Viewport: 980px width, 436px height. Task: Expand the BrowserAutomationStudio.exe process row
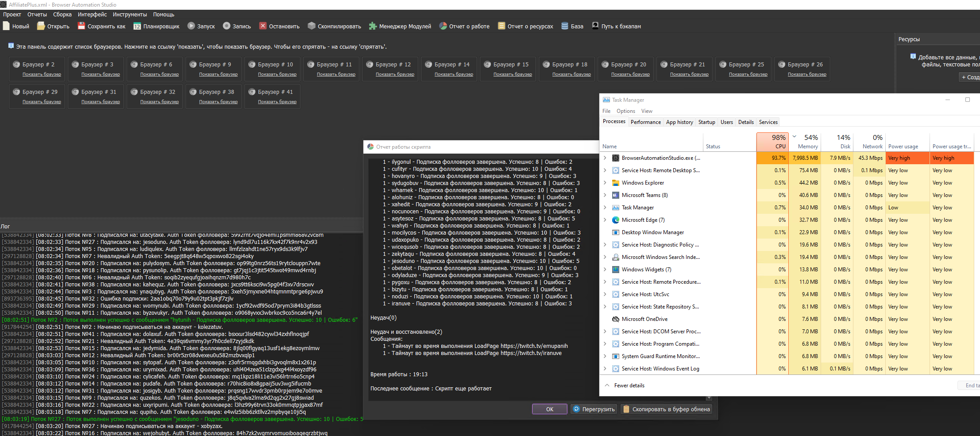tap(605, 158)
